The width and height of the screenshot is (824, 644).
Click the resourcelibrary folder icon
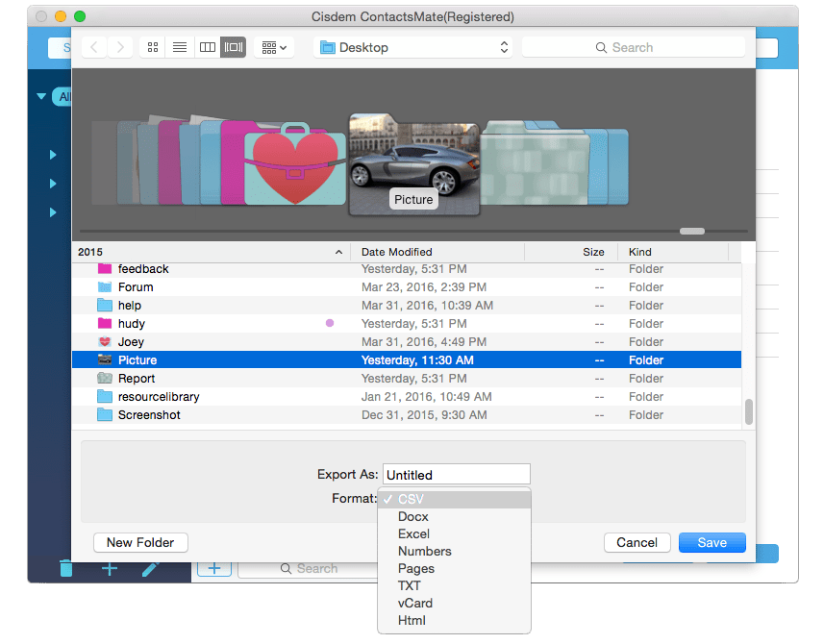(105, 396)
